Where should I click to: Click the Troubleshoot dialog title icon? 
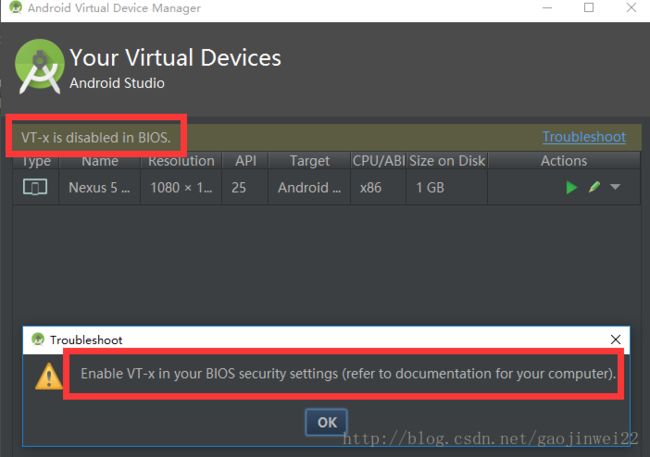coord(38,339)
